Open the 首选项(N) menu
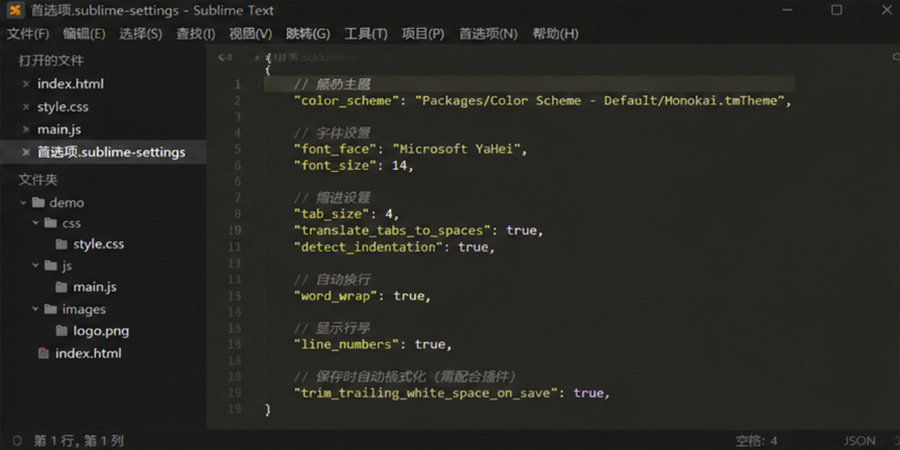The width and height of the screenshot is (900, 450). pos(488,34)
